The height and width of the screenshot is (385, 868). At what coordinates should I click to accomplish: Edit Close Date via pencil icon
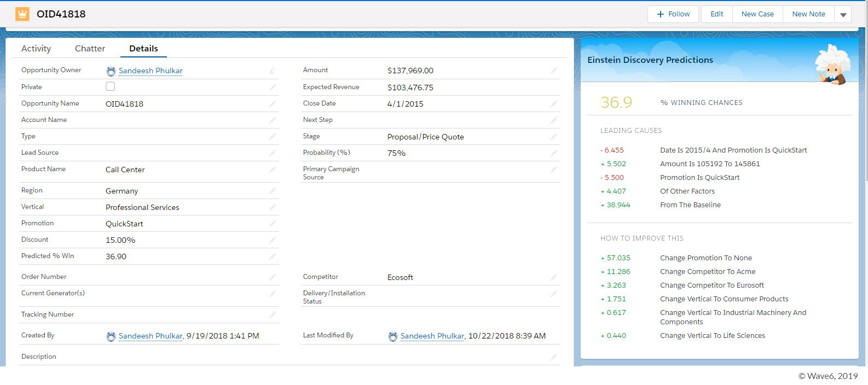pyautogui.click(x=553, y=104)
